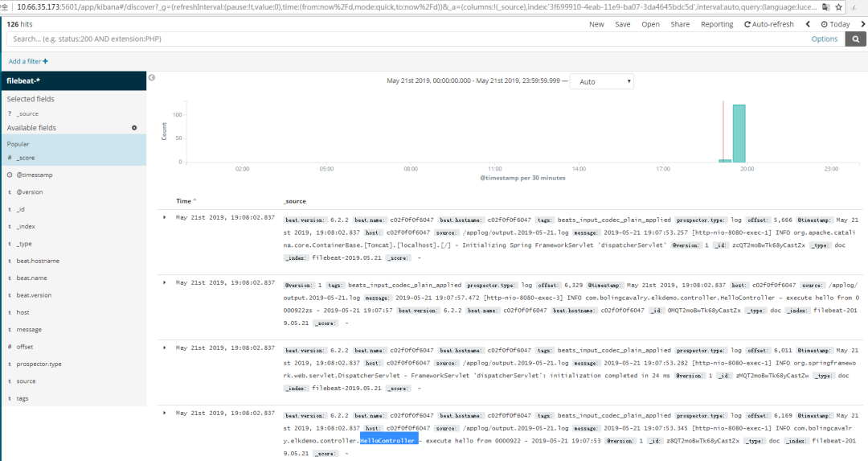This screenshot has width=868, height=461.
Task: Open the filebeat-* index pattern selector
Action: point(74,81)
